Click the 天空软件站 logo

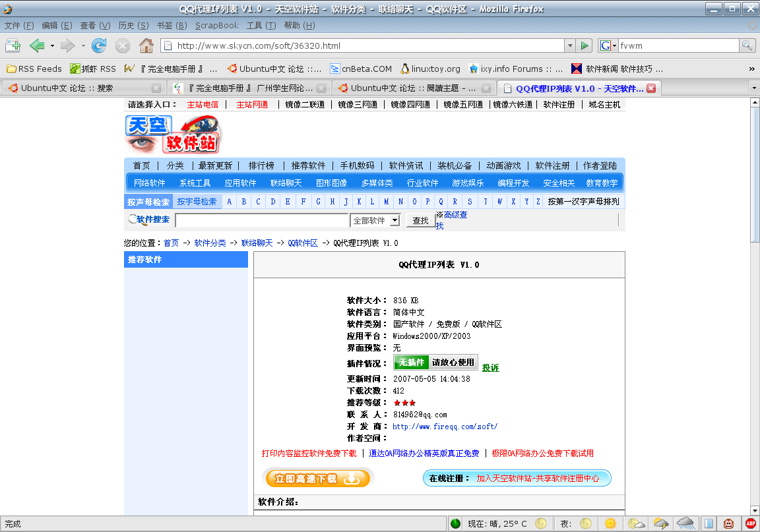174,134
